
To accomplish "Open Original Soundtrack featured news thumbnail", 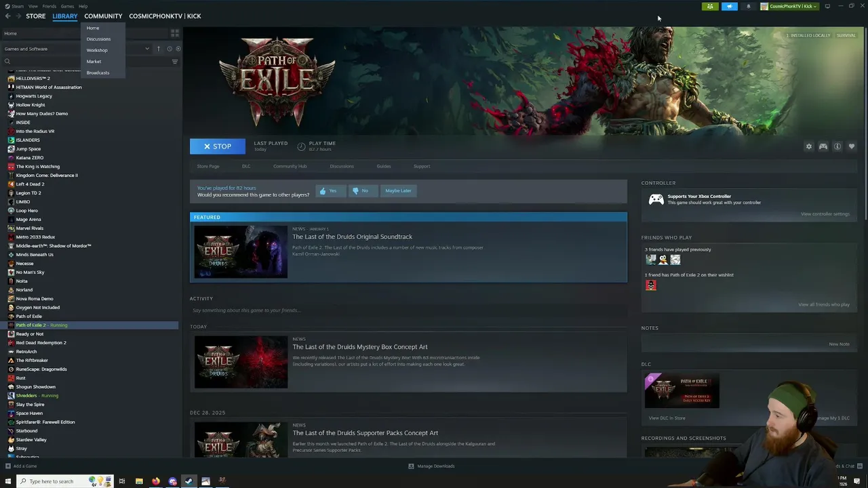I will 241,252.
